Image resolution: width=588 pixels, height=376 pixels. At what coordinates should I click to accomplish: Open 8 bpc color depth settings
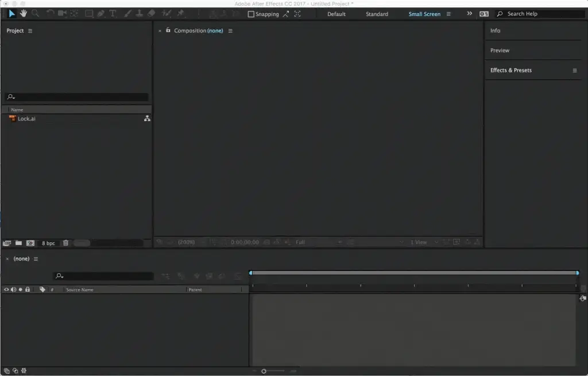(x=48, y=243)
